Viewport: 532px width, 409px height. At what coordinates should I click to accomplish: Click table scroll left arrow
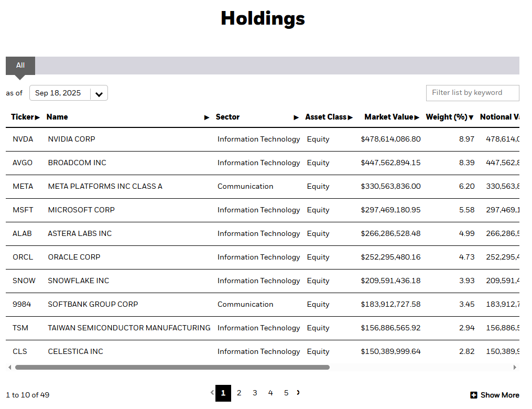pyautogui.click(x=9, y=367)
